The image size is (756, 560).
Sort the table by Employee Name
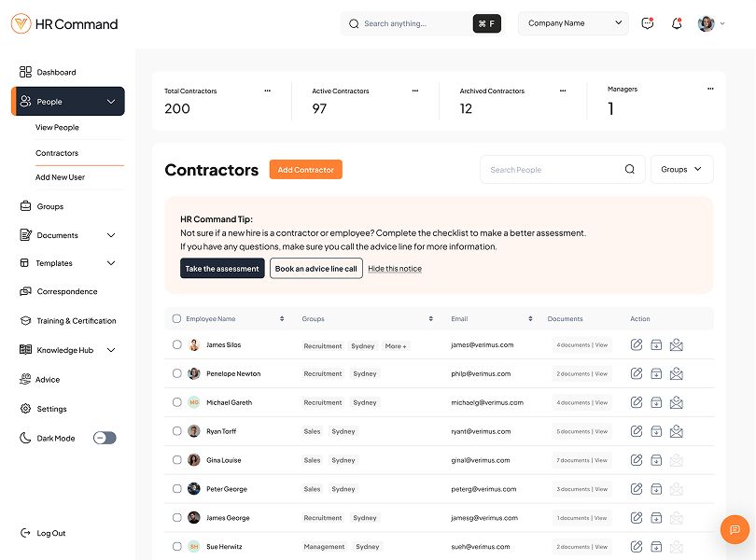(x=282, y=319)
